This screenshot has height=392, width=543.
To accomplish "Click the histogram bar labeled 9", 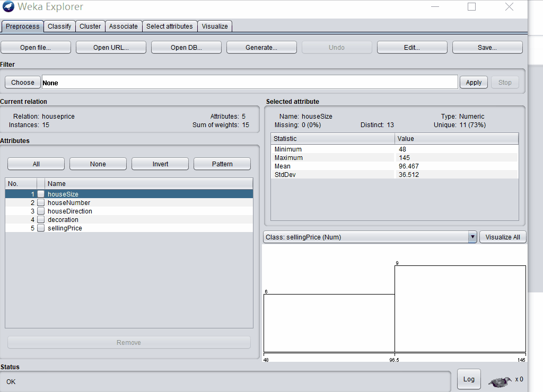I will point(460,309).
